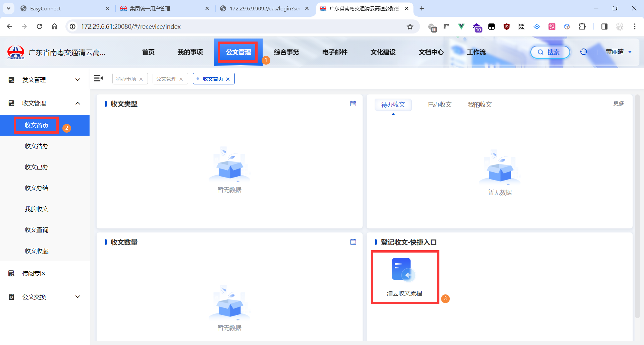This screenshot has width=644, height=345.
Task: Click the 搜索 button
Action: pyautogui.click(x=550, y=52)
